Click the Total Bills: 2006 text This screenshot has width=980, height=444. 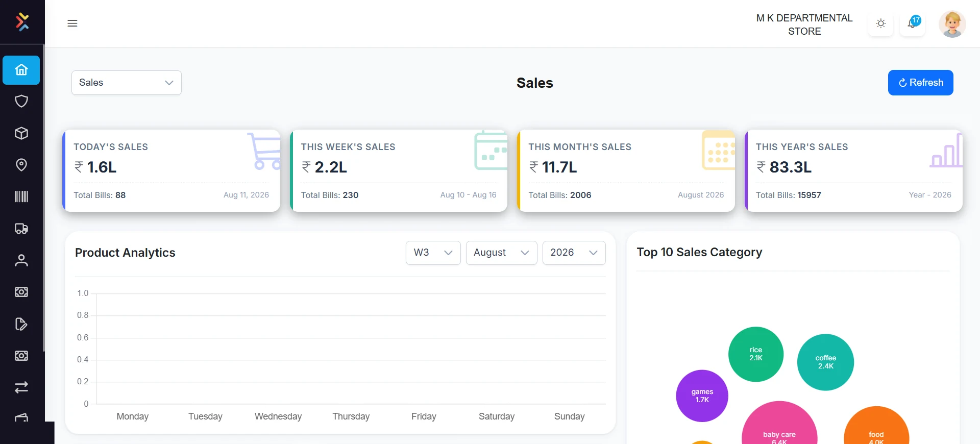click(560, 195)
